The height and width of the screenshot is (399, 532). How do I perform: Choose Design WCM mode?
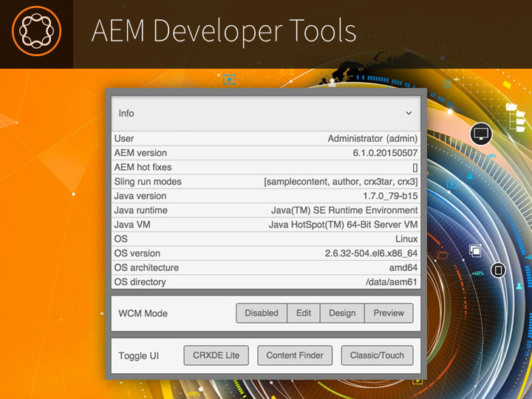pyautogui.click(x=342, y=313)
